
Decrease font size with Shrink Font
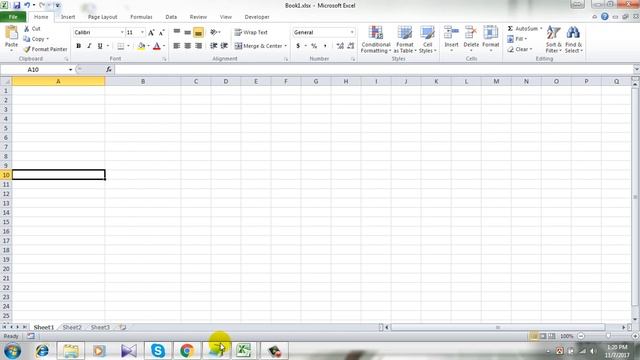[161, 32]
